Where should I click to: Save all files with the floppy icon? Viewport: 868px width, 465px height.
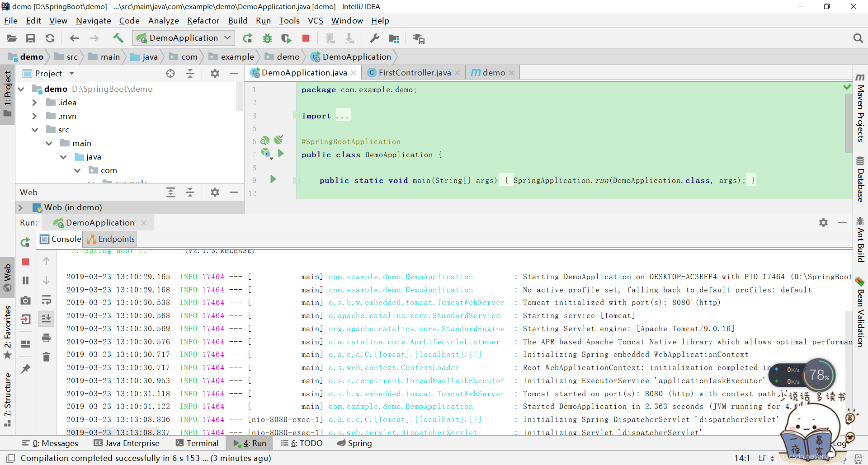(30, 38)
